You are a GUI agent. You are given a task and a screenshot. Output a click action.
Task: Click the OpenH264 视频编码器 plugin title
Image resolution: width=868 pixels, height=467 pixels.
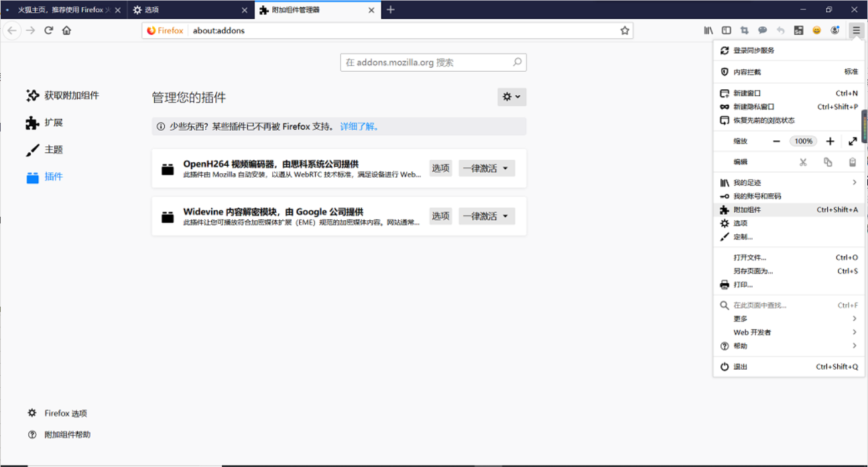[x=271, y=164]
